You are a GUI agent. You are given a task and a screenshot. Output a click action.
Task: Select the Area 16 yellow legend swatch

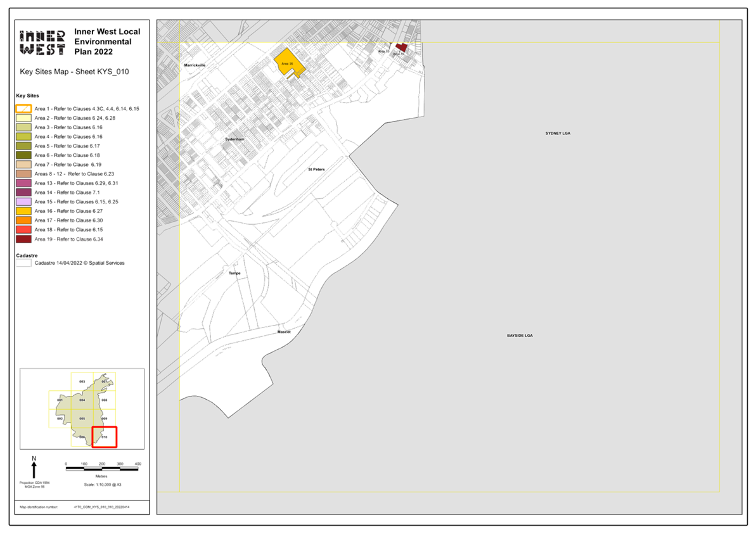pos(23,210)
